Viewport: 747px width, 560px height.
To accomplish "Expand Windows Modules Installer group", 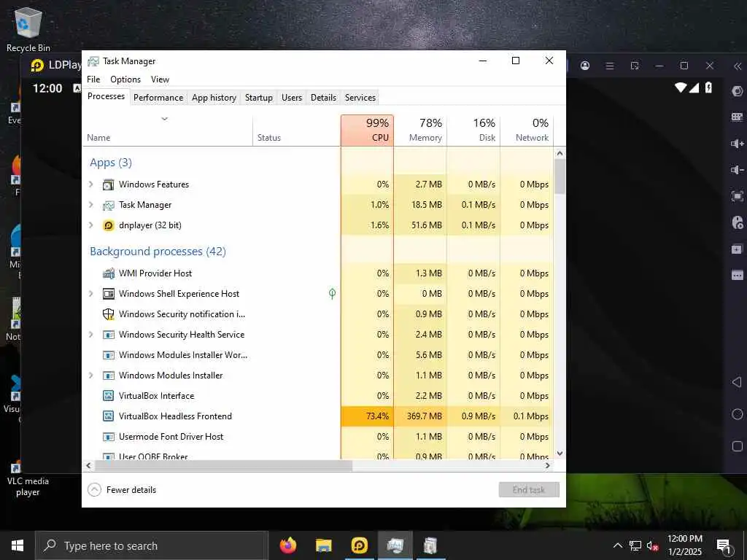I will pyautogui.click(x=91, y=376).
